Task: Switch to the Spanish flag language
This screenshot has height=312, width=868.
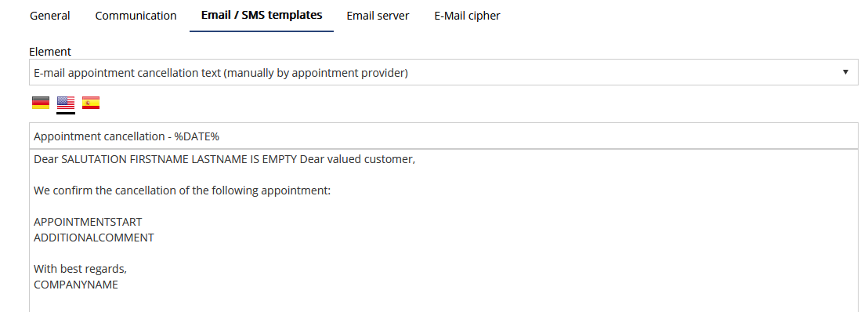Action: [91, 103]
